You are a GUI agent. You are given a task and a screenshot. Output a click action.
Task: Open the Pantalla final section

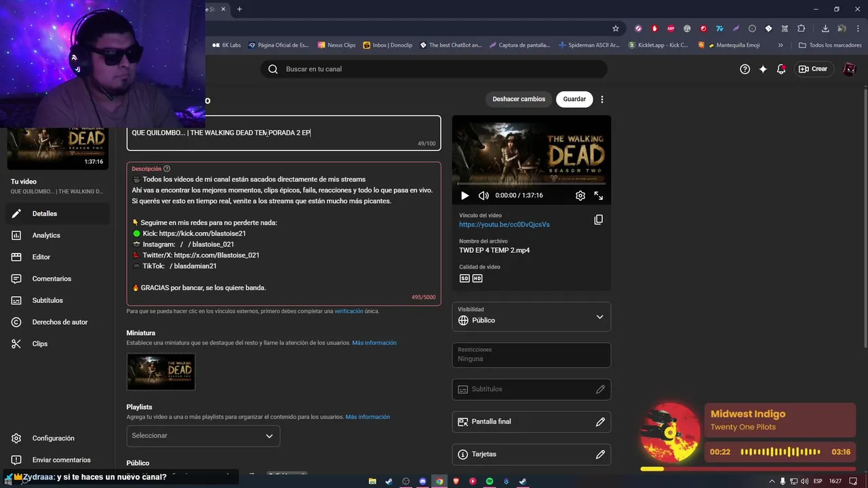pos(532,422)
